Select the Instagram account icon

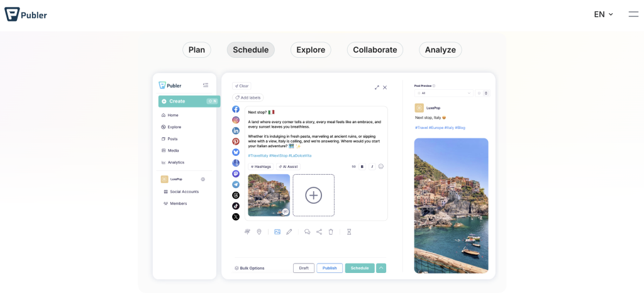(236, 120)
